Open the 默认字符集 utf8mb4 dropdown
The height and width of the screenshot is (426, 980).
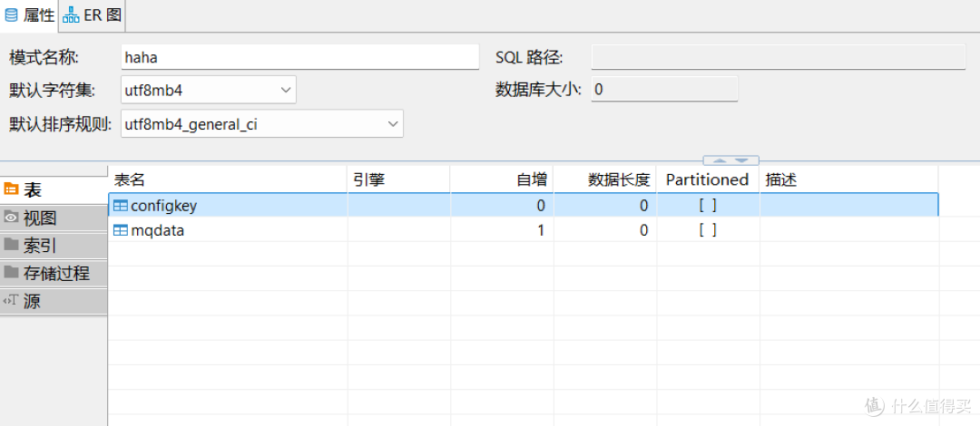[208, 90]
